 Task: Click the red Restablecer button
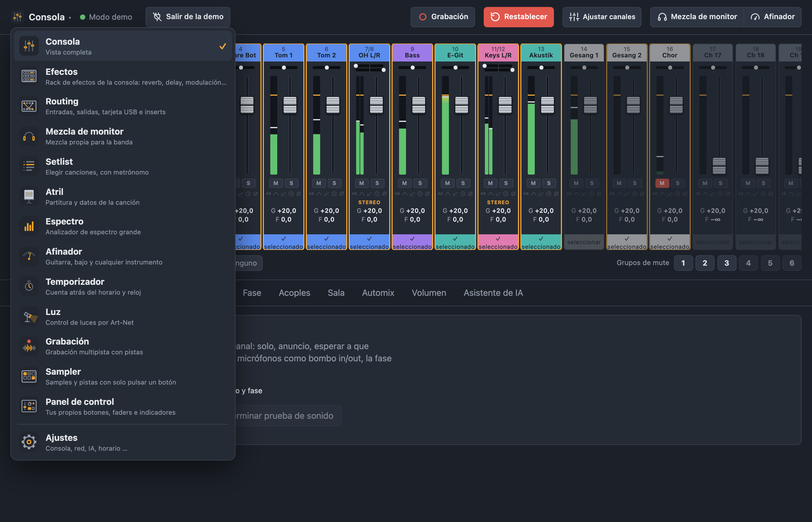(x=519, y=17)
